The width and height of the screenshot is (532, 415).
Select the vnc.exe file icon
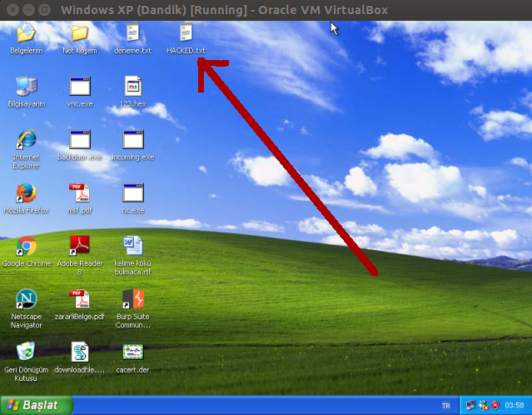pos(79,87)
